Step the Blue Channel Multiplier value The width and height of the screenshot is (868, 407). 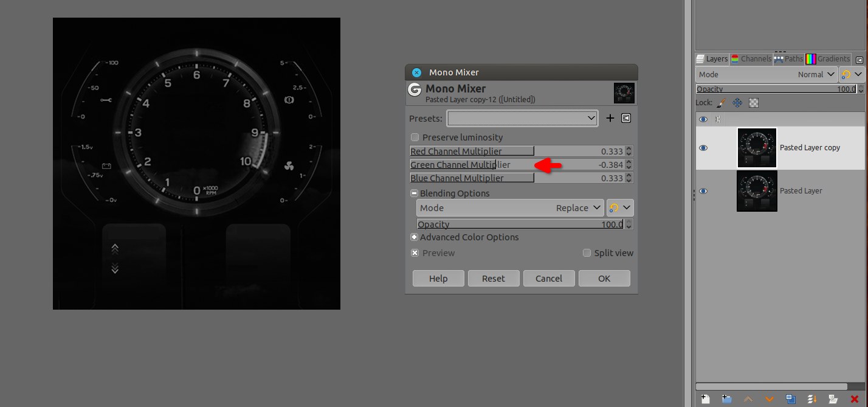click(x=629, y=178)
